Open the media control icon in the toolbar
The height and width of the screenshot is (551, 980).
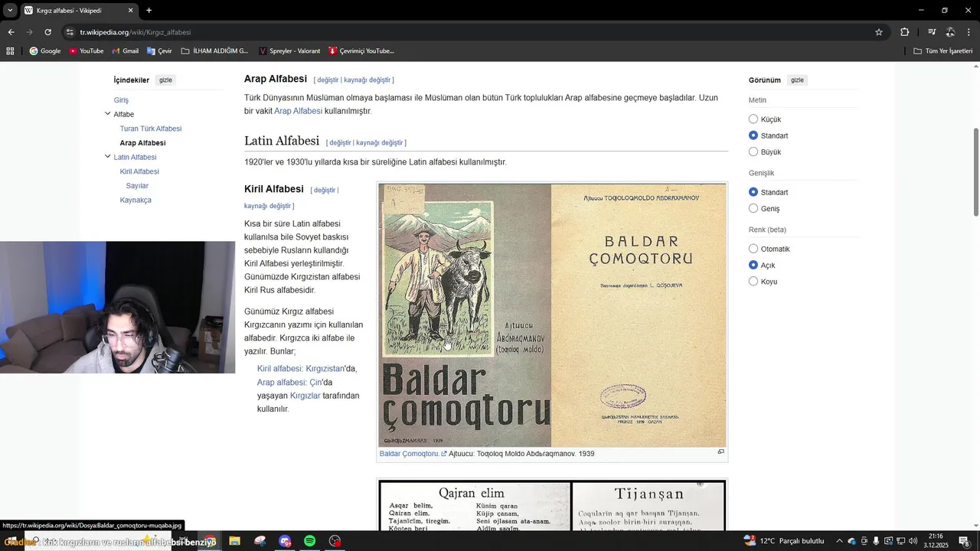click(932, 32)
